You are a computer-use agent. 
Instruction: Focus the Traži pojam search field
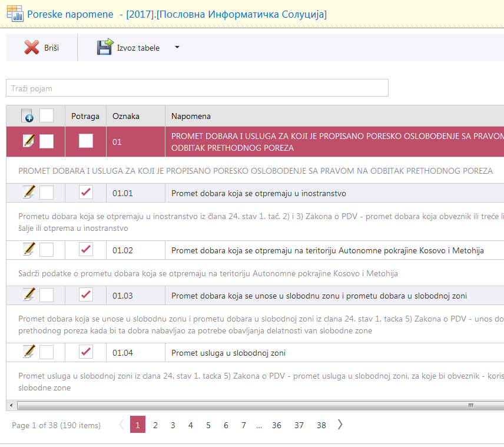pyautogui.click(x=197, y=88)
